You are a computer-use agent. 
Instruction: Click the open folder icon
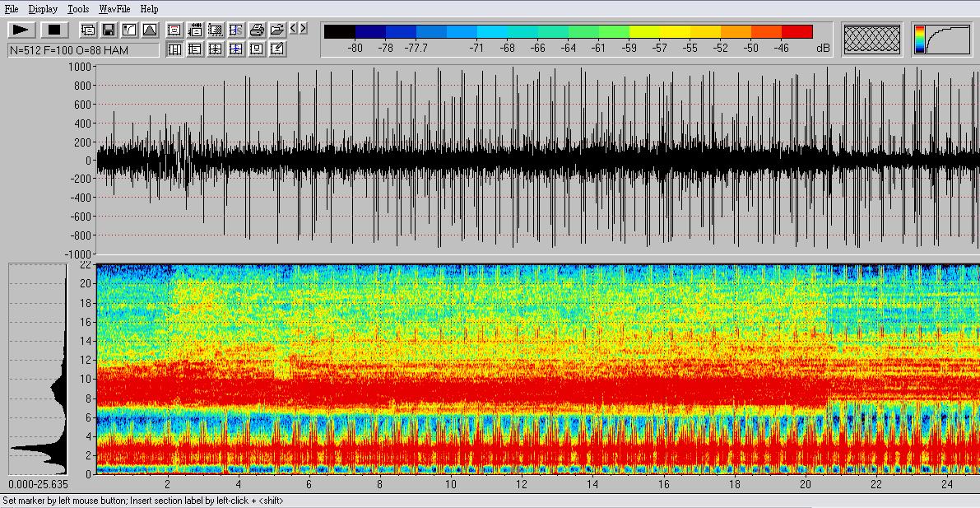coord(277,30)
